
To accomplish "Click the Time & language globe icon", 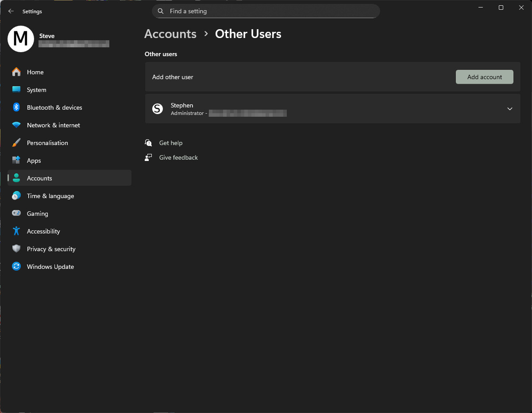I will [x=16, y=196].
